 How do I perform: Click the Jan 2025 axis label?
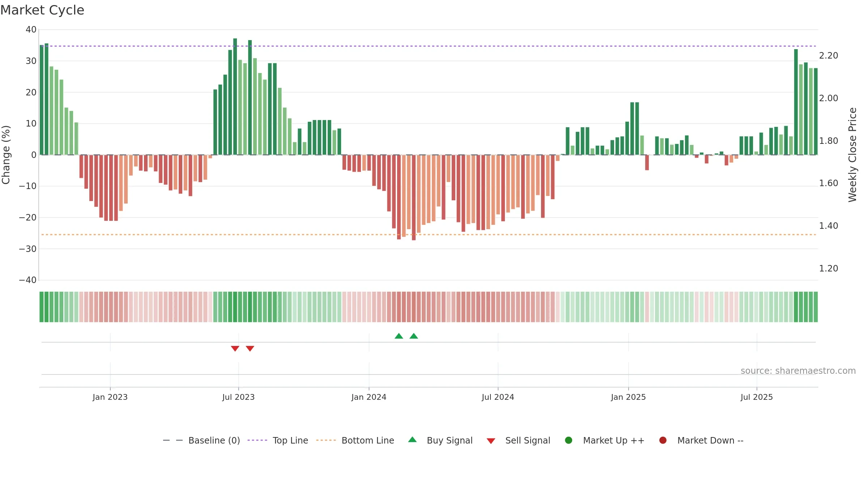pos(628,397)
